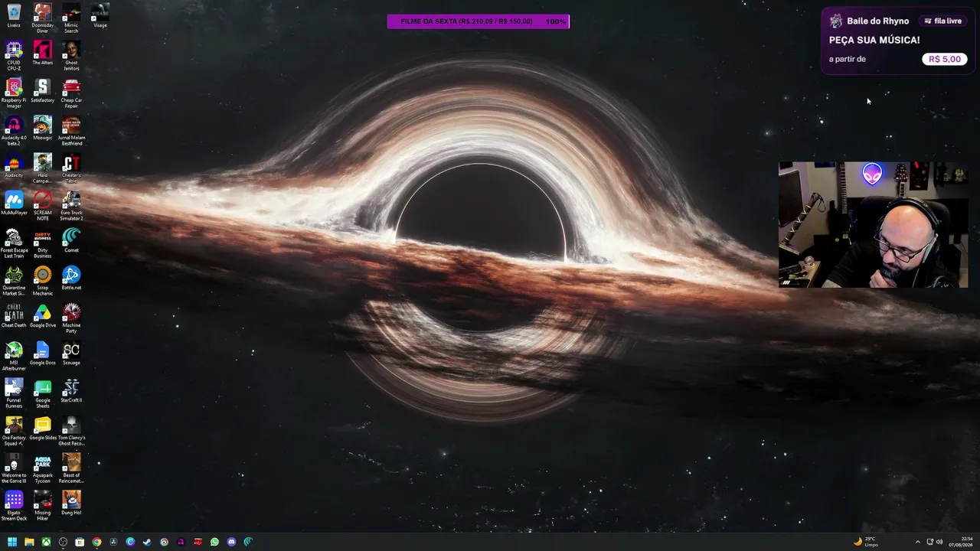Image resolution: width=980 pixels, height=551 pixels.
Task: Open the Elgato Stream Deck shortcut
Action: (x=14, y=506)
